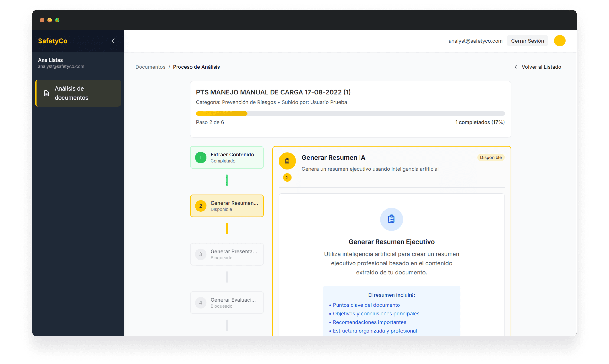Screen dimensions: 609x364
Task: Click the document icon in the sidebar
Action: click(x=46, y=93)
